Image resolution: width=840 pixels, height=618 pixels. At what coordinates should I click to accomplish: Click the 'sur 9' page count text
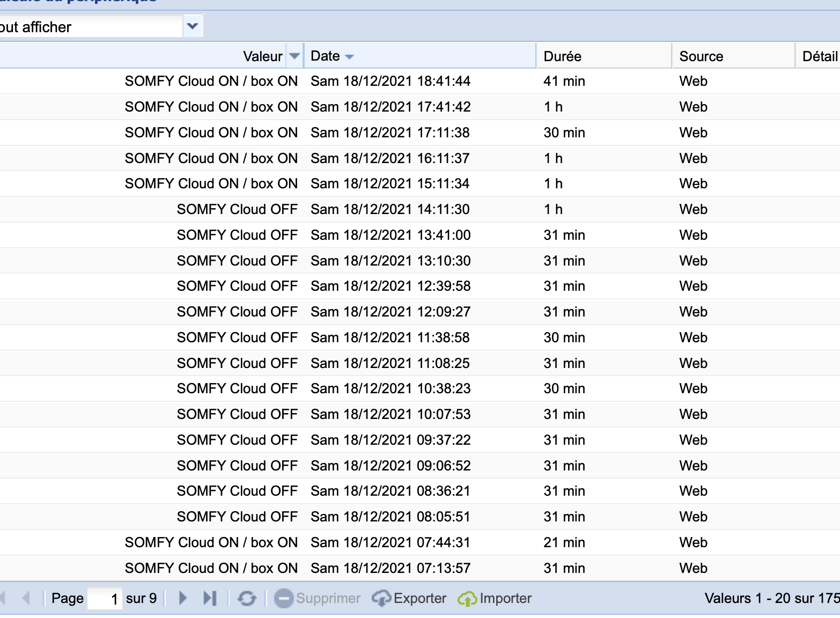[x=141, y=598]
